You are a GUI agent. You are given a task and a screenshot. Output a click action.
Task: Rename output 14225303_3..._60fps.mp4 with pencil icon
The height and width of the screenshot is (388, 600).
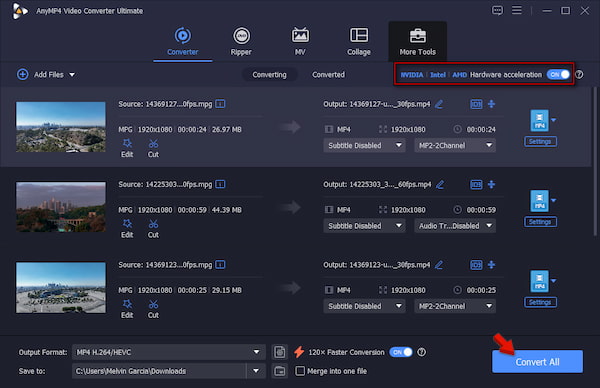pos(440,184)
